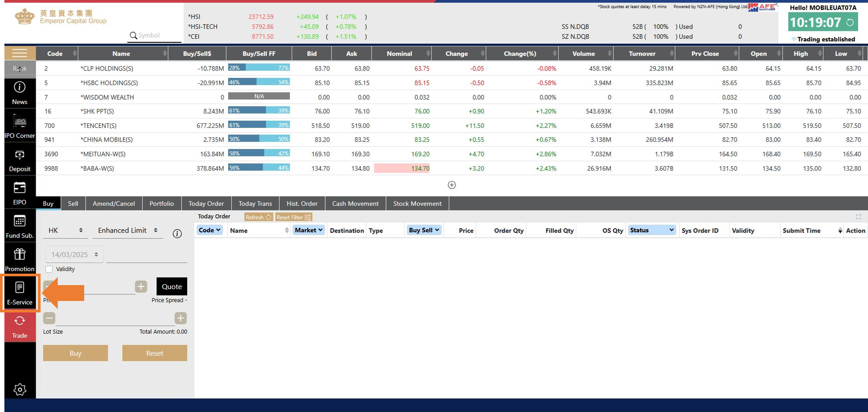Click the highlighted 134.70 nominal cell
868x412 pixels.
(402, 168)
